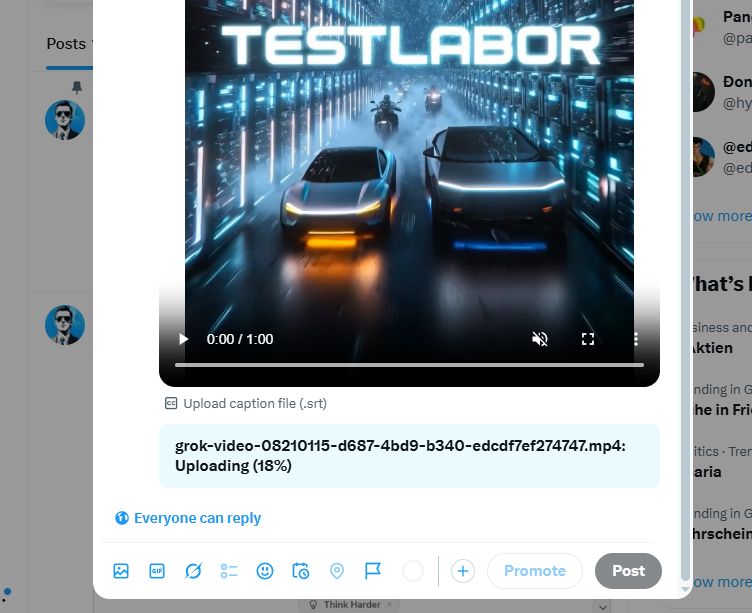Unmute the video audio
Viewport: 752px width, 613px height.
[540, 339]
